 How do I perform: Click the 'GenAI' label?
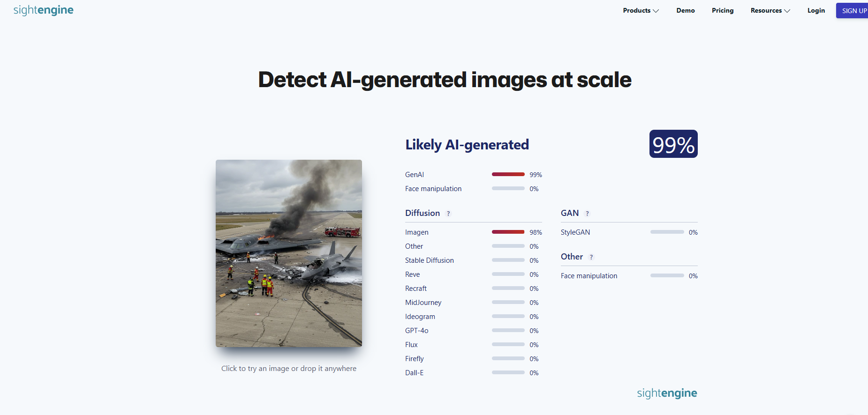415,175
